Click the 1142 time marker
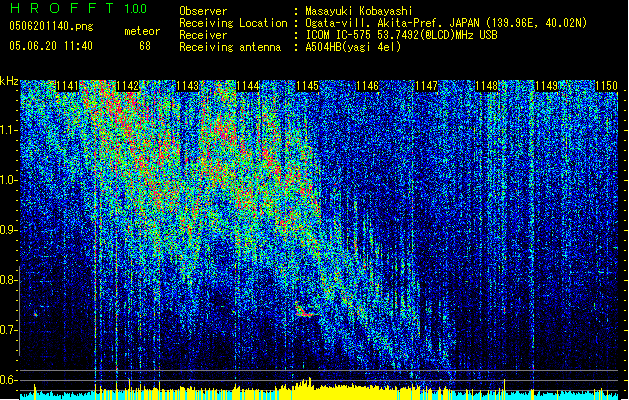Screen dimensions: 629x400 127,86
